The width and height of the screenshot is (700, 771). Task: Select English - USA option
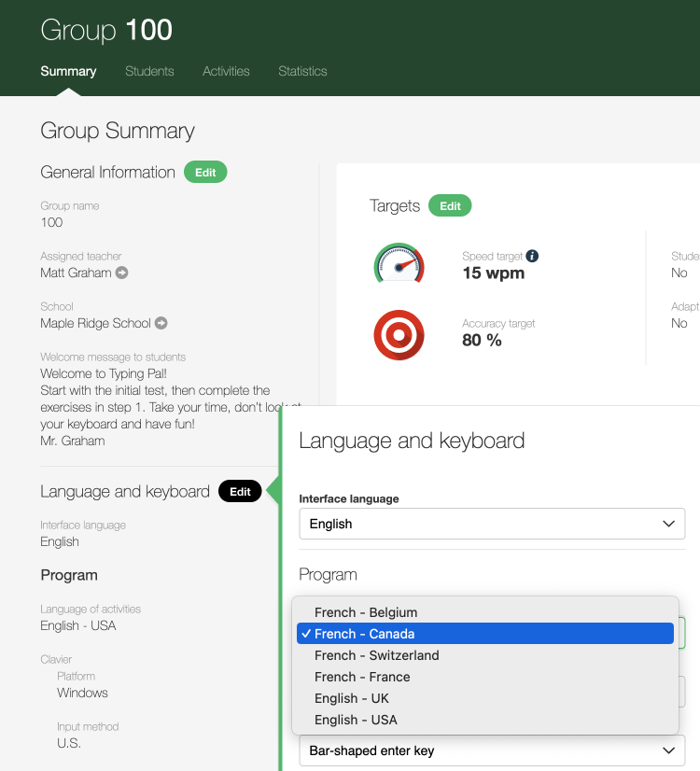tap(484, 720)
